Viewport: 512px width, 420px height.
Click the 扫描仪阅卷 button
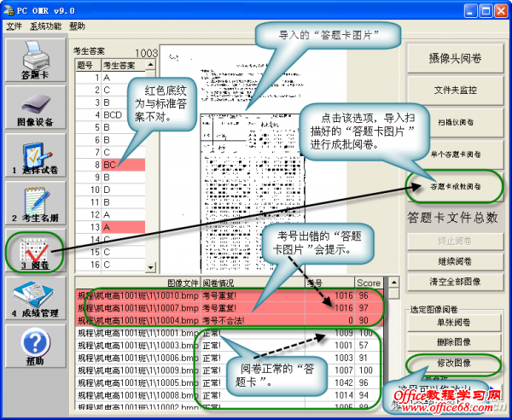[x=455, y=122]
